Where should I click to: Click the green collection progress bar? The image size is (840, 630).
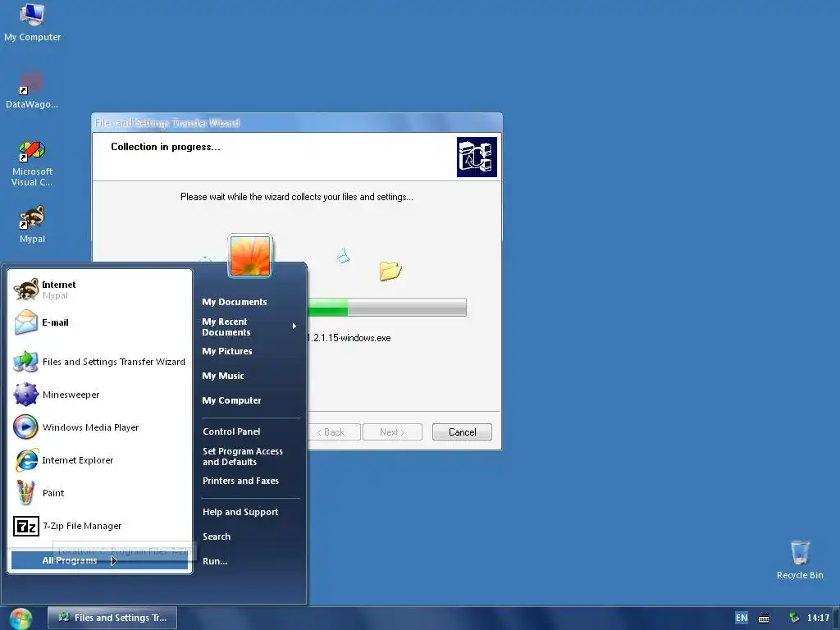tap(328, 308)
